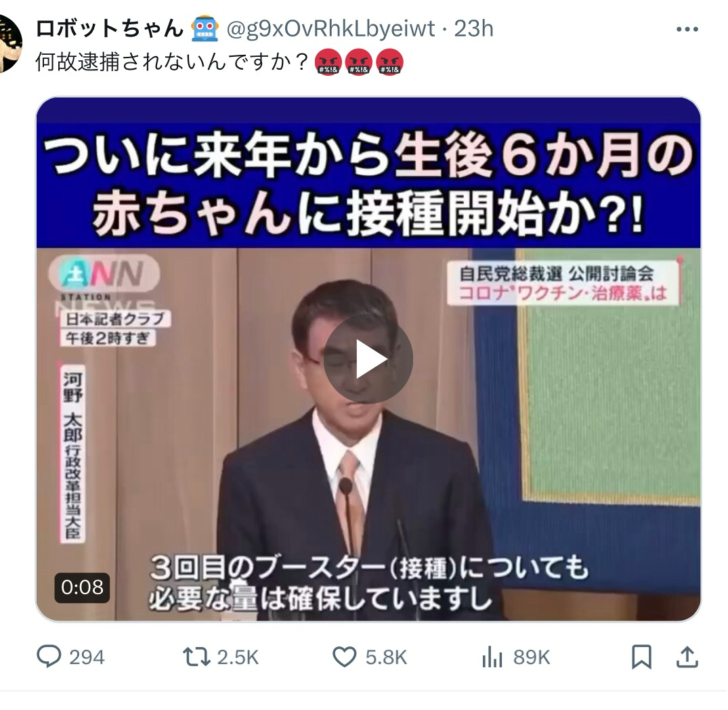Click the tweet text 何故逮捕されないんですか
The width and height of the screenshot is (728, 710).
(172, 62)
